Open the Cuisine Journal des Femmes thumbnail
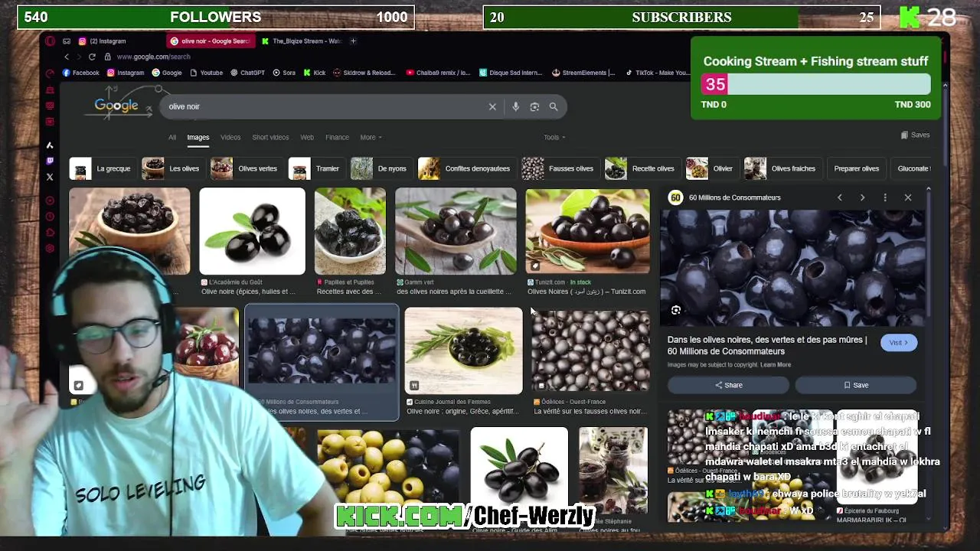 click(463, 351)
